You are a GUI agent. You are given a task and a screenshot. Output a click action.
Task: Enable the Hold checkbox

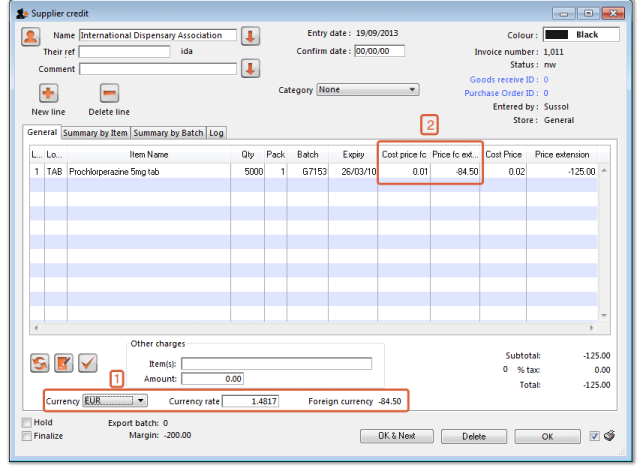pos(27,423)
